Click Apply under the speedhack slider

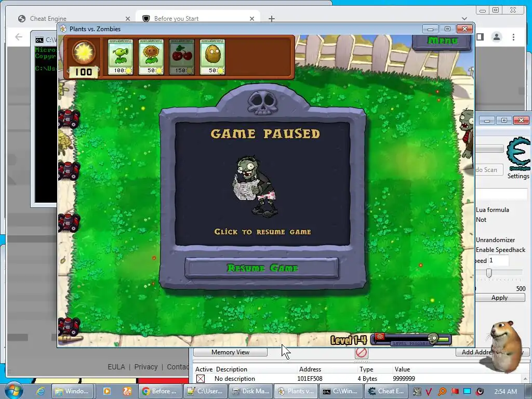[x=499, y=298]
